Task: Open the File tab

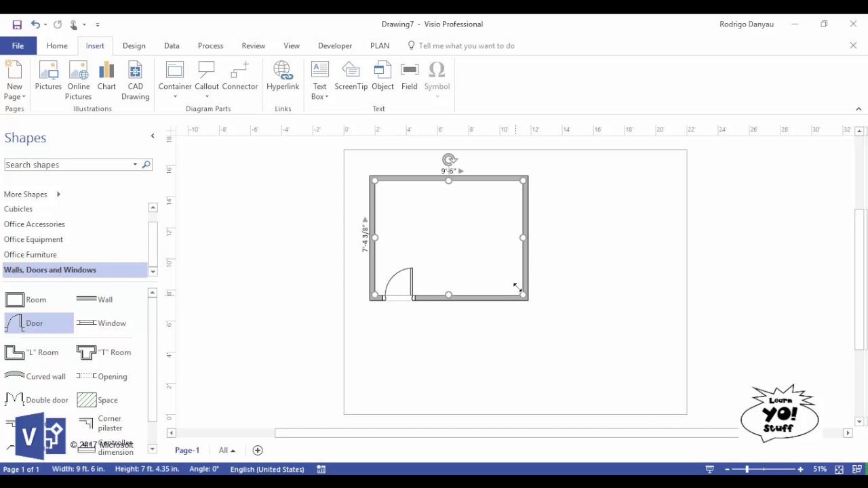Action: (x=18, y=45)
